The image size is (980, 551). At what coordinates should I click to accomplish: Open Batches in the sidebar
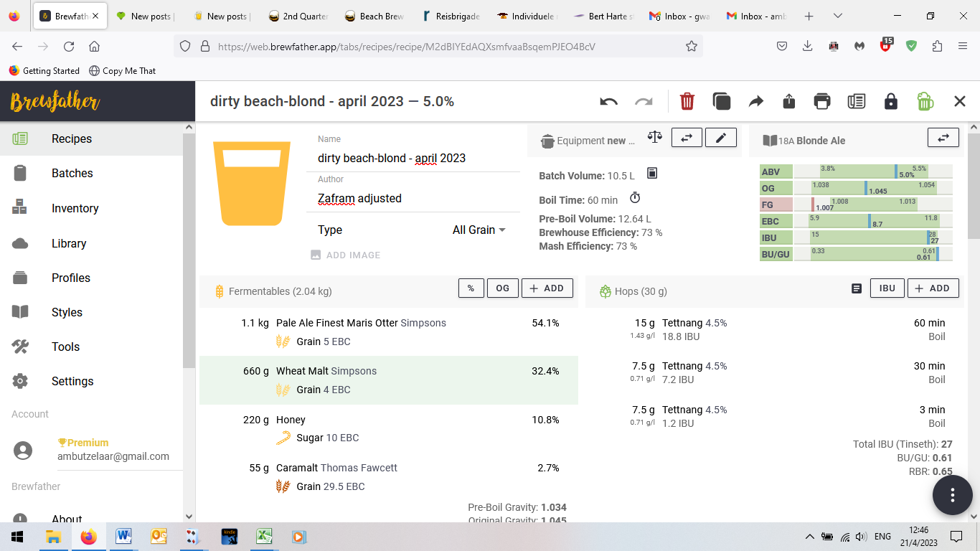(72, 173)
